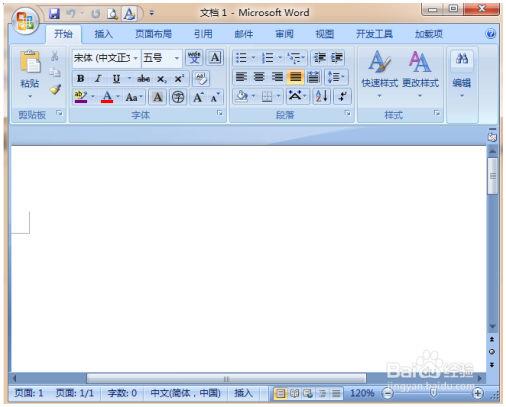Click the zoom slider handle
506x407 pixels.
click(433, 393)
